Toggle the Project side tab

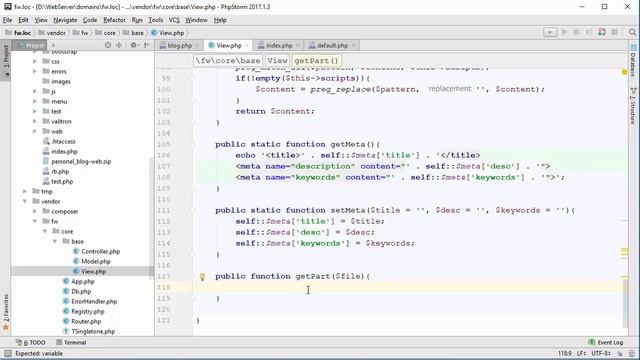6,60
